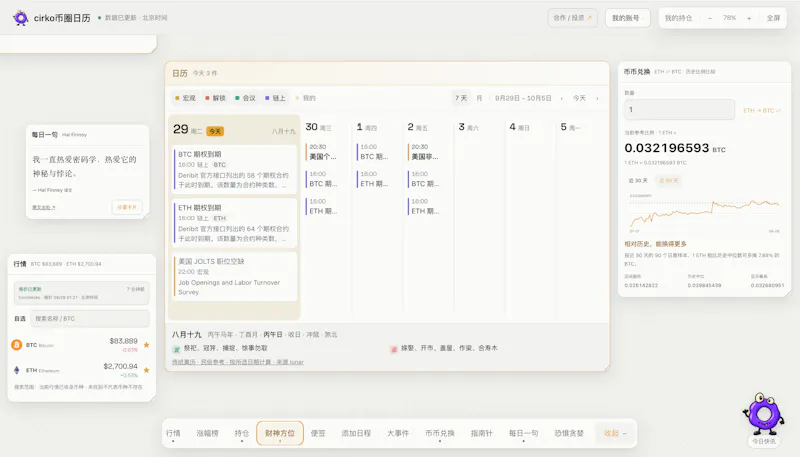The image size is (800, 457).
Task: Click the ETH/BTC ratio history chart
Action: coord(704,213)
